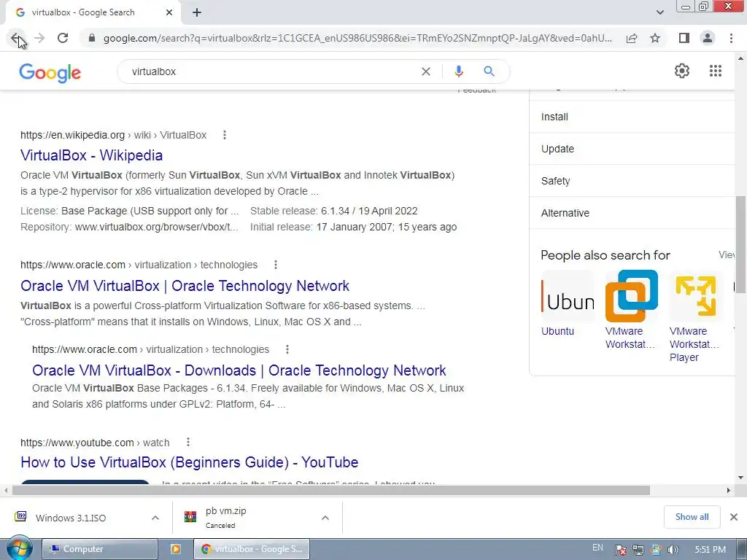
Task: Click the Google logo
Action: pos(50,73)
